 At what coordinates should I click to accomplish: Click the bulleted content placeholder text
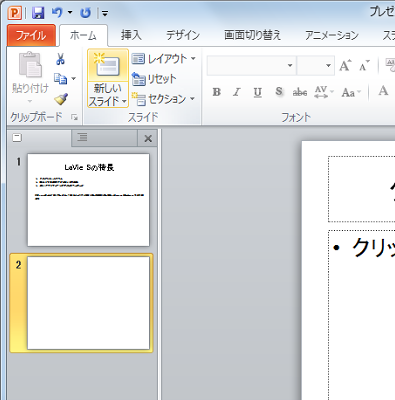pos(373,248)
